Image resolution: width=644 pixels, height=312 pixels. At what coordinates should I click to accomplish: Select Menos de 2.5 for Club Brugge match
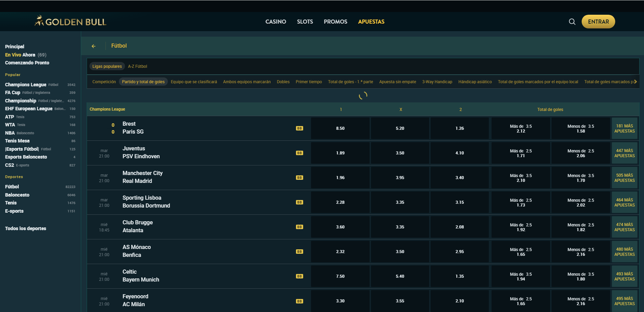(x=581, y=227)
